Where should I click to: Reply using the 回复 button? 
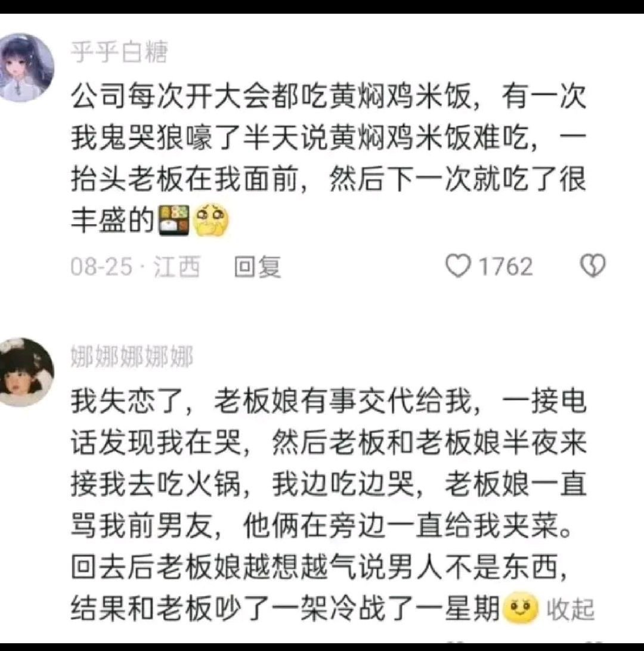coord(258,266)
